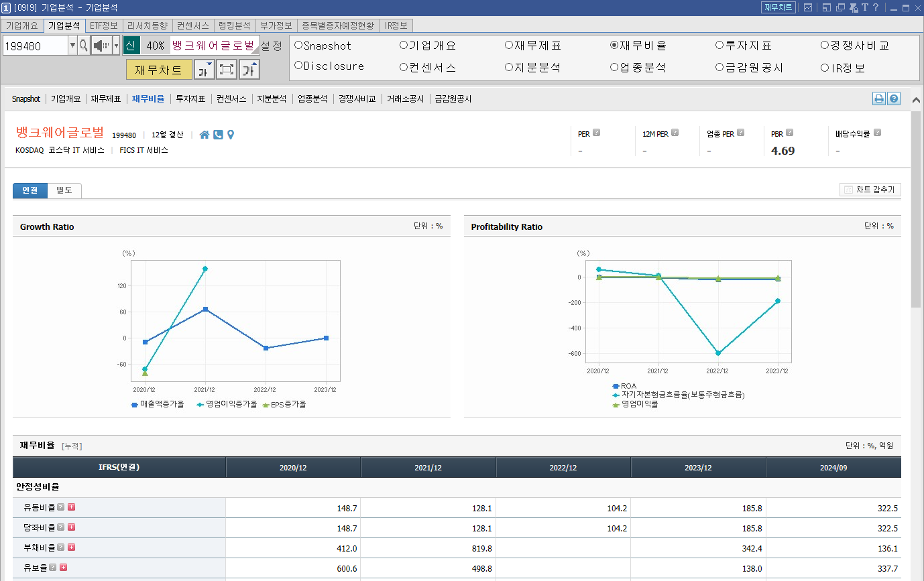
Task: Switch to the 별도 statement tab
Action: (x=64, y=190)
